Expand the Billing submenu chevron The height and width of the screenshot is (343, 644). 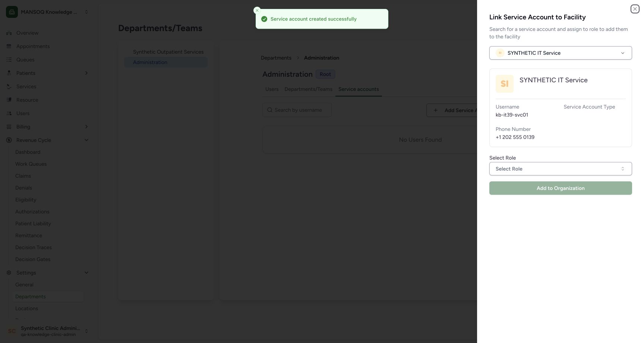click(x=86, y=127)
